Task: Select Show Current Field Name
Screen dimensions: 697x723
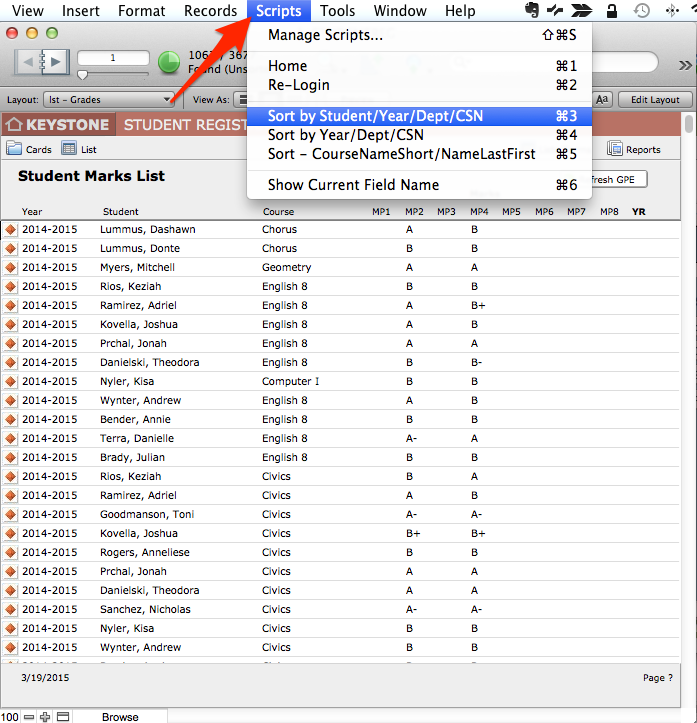Action: tap(353, 185)
